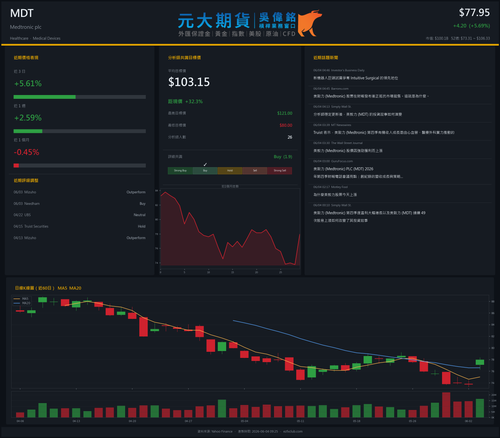
Task: Click the Sell rating segment
Action: click(x=255, y=171)
